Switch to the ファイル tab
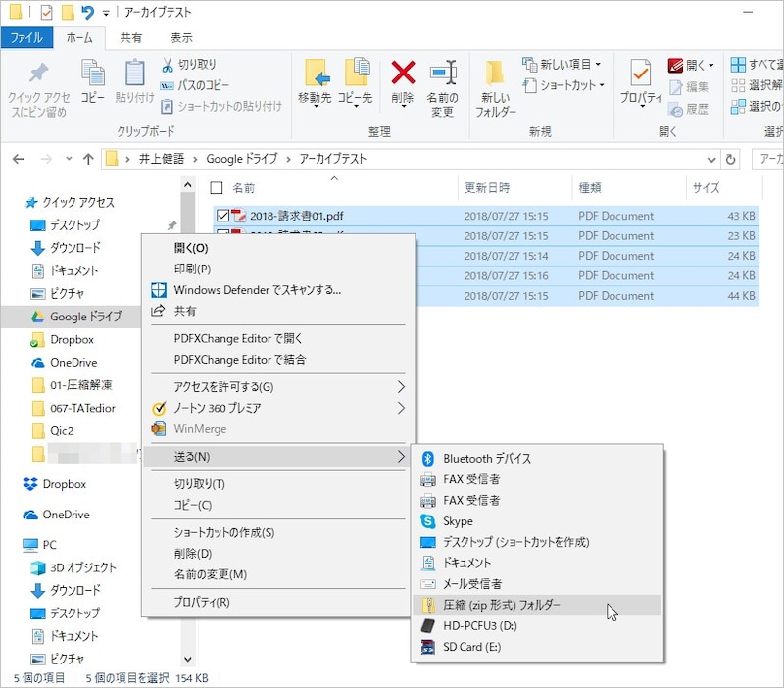The width and height of the screenshot is (784, 688). [x=26, y=38]
